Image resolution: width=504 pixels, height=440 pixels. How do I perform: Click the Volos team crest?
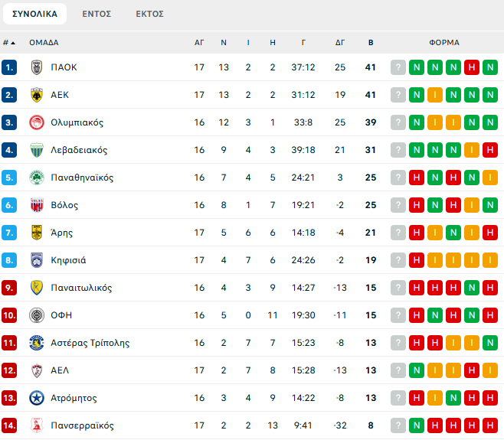(36, 205)
